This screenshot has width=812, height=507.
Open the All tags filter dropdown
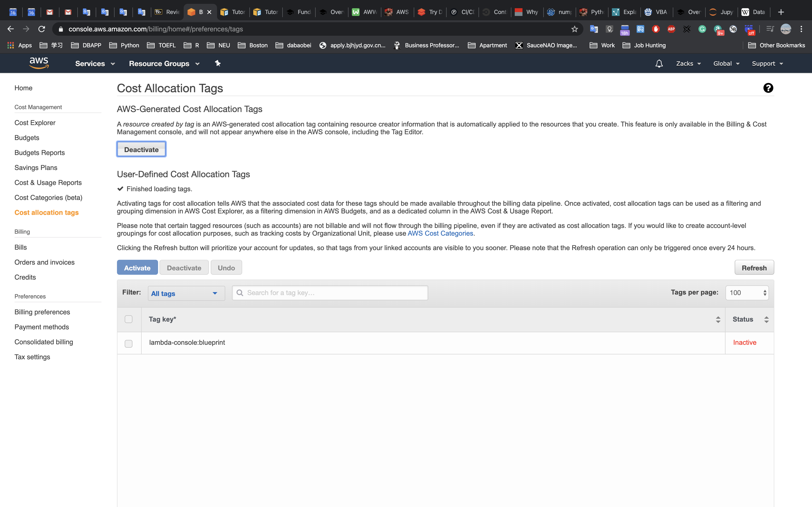point(186,293)
